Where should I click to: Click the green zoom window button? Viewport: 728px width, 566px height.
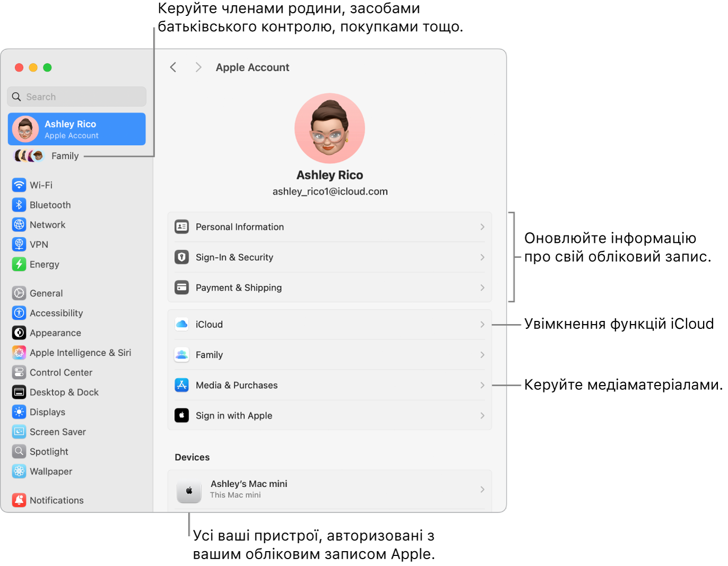[x=47, y=67]
